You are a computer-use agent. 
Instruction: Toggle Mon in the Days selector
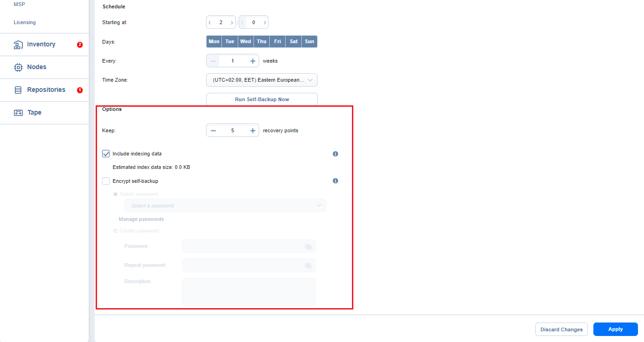214,41
